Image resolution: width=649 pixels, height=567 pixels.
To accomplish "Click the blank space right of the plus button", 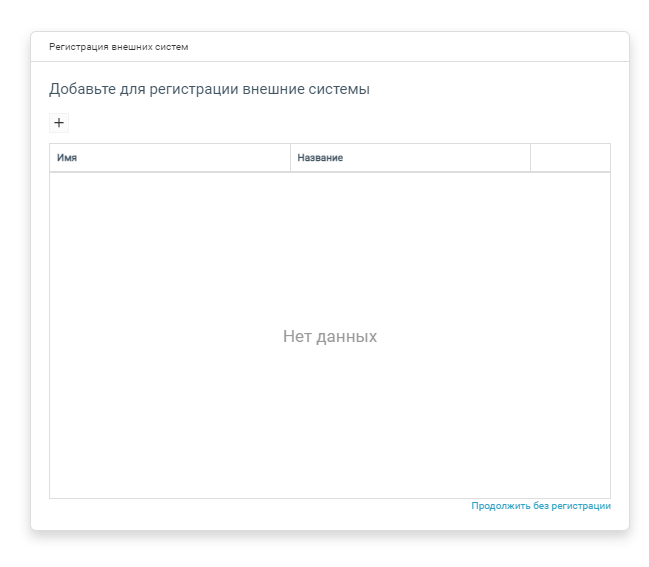I will pos(300,123).
